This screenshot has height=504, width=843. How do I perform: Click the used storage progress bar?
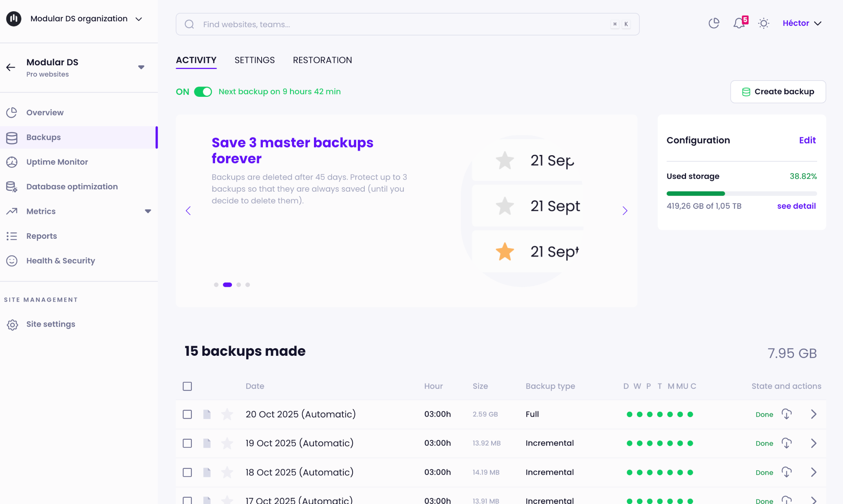[741, 194]
